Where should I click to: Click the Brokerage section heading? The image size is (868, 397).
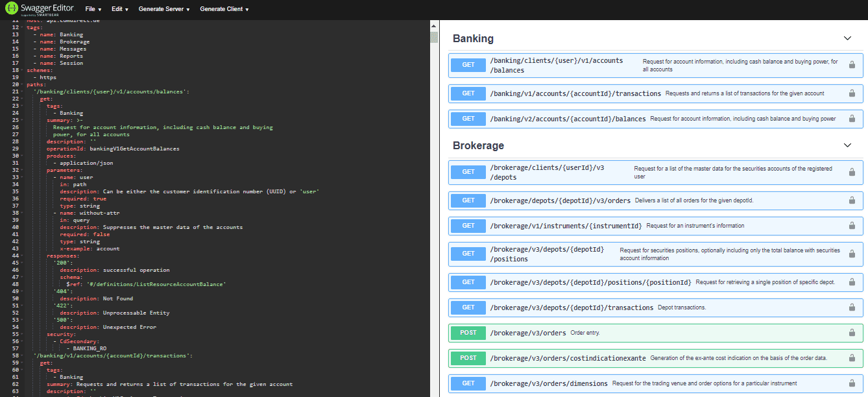(478, 145)
